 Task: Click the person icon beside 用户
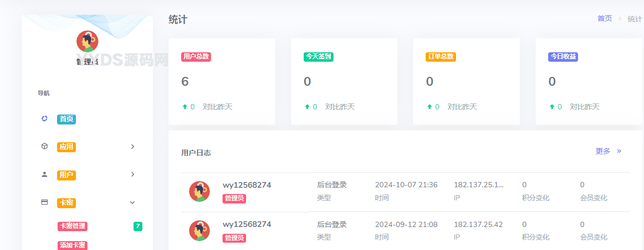45,174
